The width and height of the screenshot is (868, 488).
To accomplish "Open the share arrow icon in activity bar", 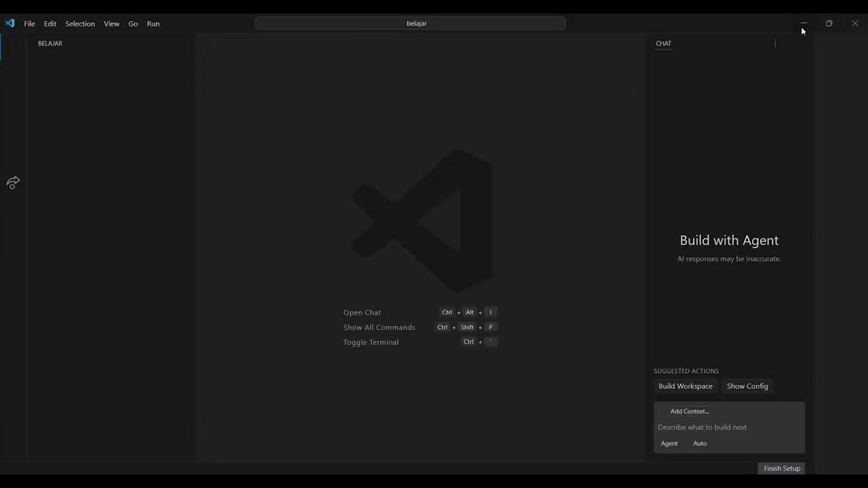I will pyautogui.click(x=13, y=182).
